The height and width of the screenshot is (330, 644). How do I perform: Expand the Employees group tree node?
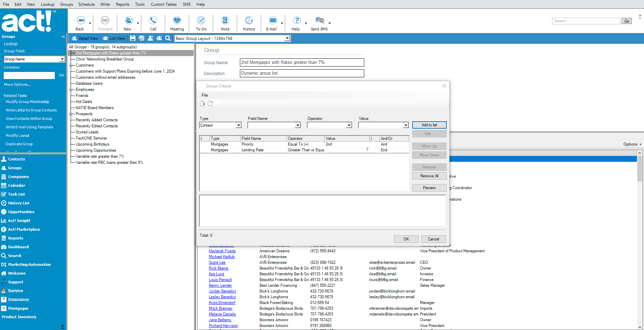(71, 90)
